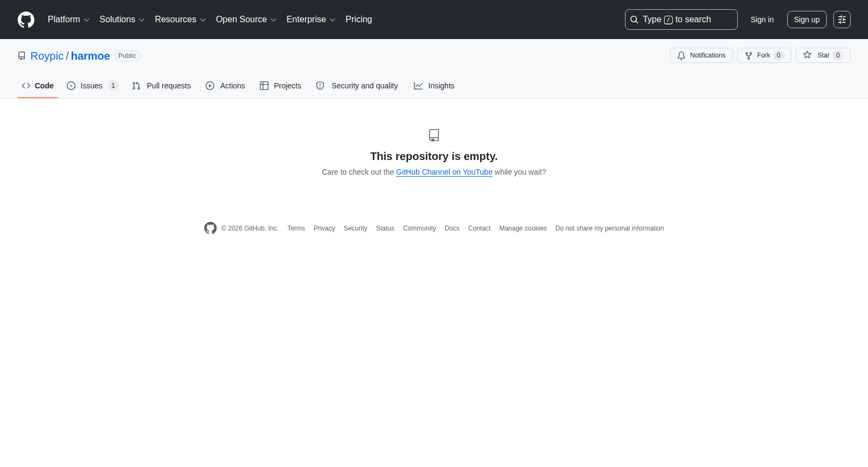868x467 pixels.
Task: Click the GitHub footer logo
Action: (210, 228)
